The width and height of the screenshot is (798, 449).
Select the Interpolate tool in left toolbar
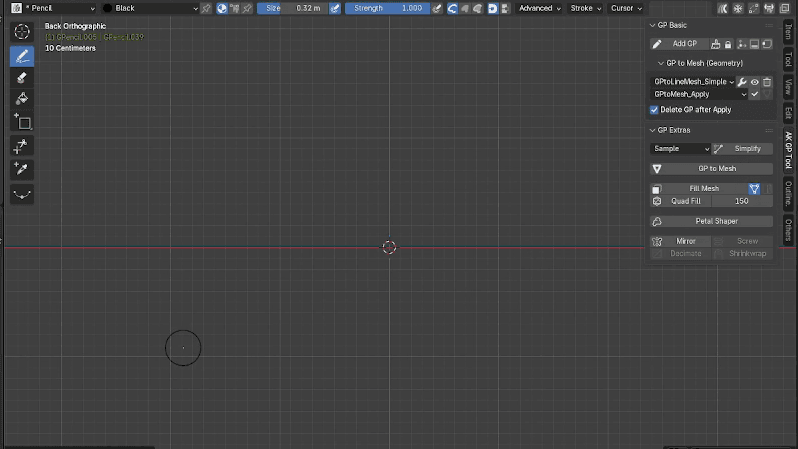tap(22, 146)
